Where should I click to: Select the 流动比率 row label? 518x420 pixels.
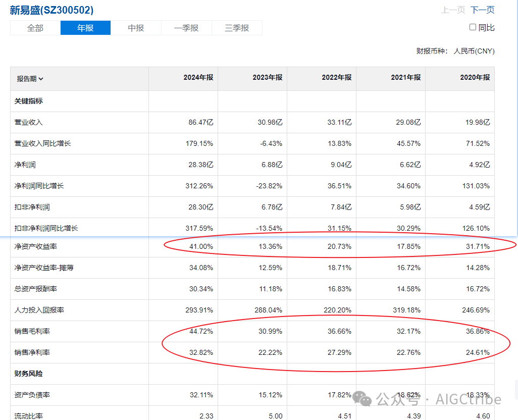click(28, 415)
